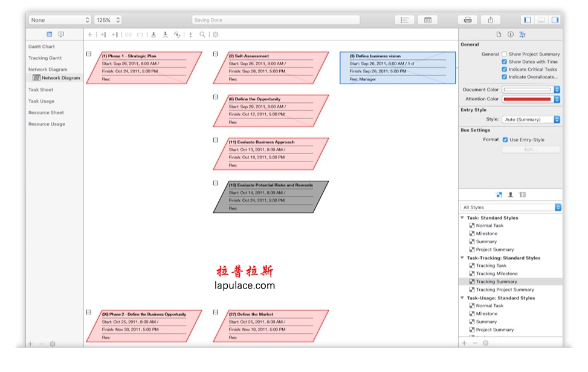Click the share icon in toolbar
This screenshot has width=588, height=372.
pyautogui.click(x=491, y=20)
